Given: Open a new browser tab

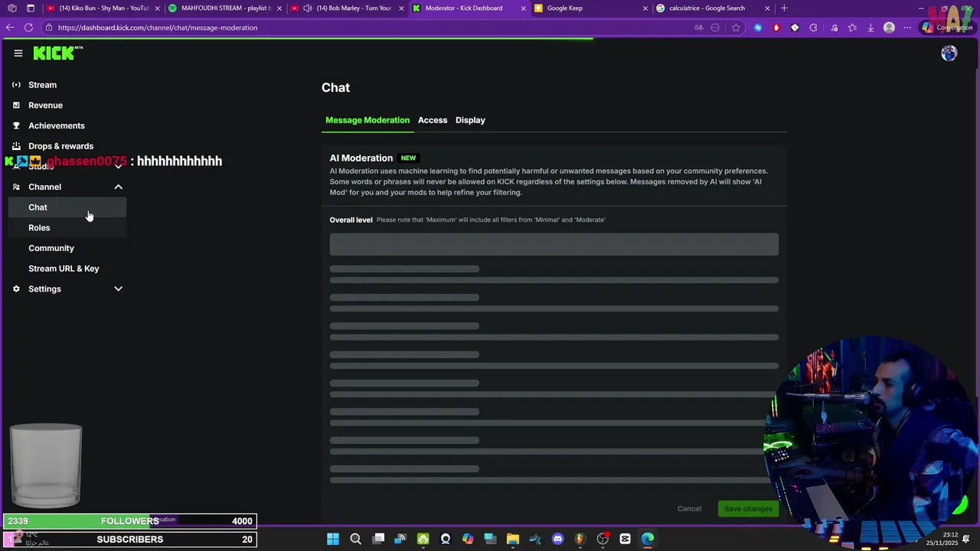Looking at the screenshot, I should click(784, 8).
